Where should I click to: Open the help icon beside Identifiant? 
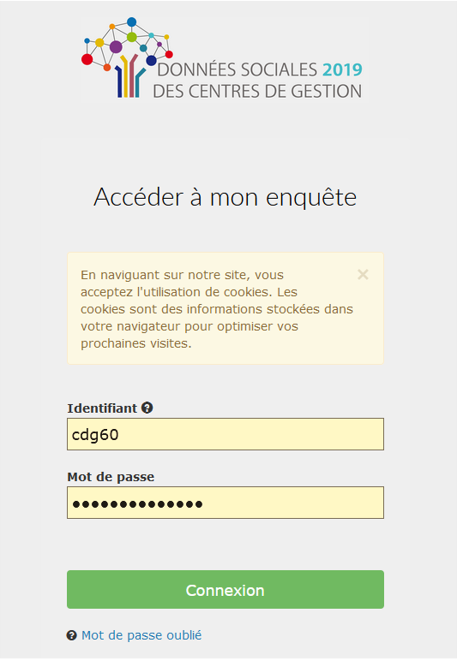click(147, 408)
